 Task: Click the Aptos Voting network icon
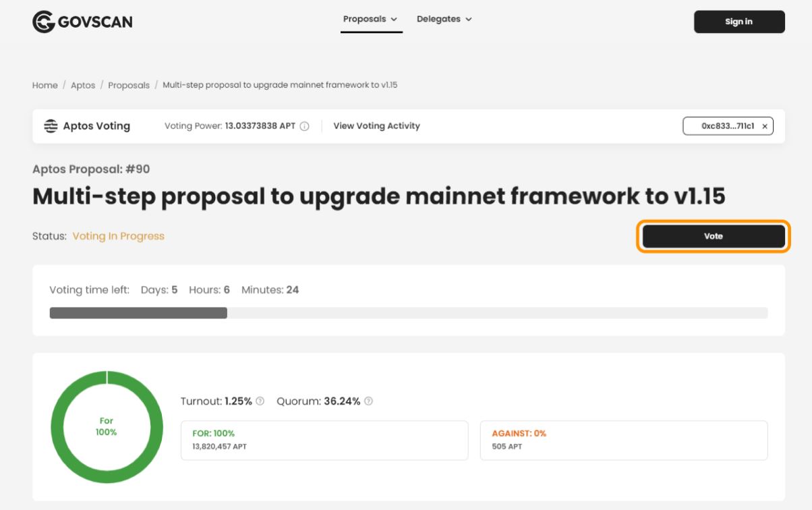pos(49,125)
